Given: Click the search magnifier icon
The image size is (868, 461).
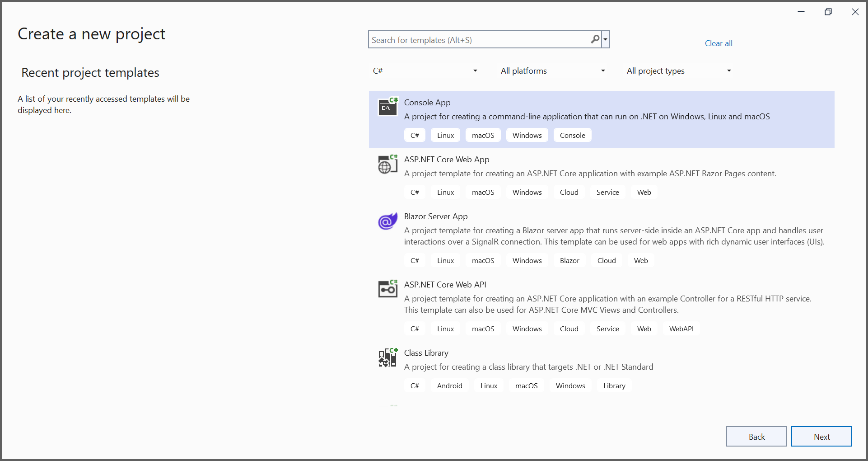Looking at the screenshot, I should 595,39.
